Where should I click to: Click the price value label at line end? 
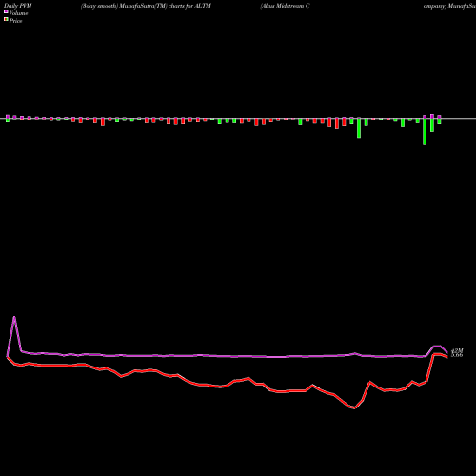tap(457, 355)
